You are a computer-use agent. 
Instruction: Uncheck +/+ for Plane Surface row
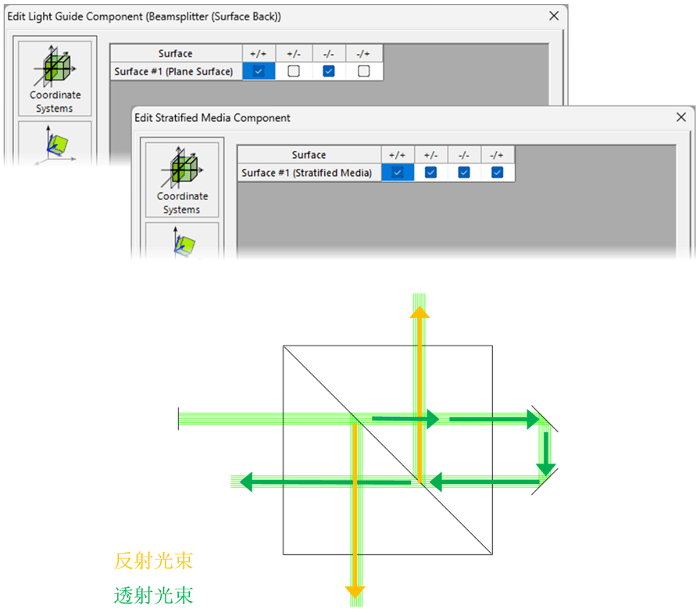click(259, 71)
